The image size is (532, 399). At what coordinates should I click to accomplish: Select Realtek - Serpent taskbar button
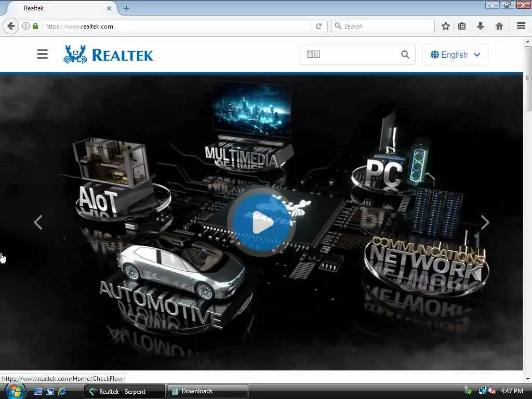[125, 392]
